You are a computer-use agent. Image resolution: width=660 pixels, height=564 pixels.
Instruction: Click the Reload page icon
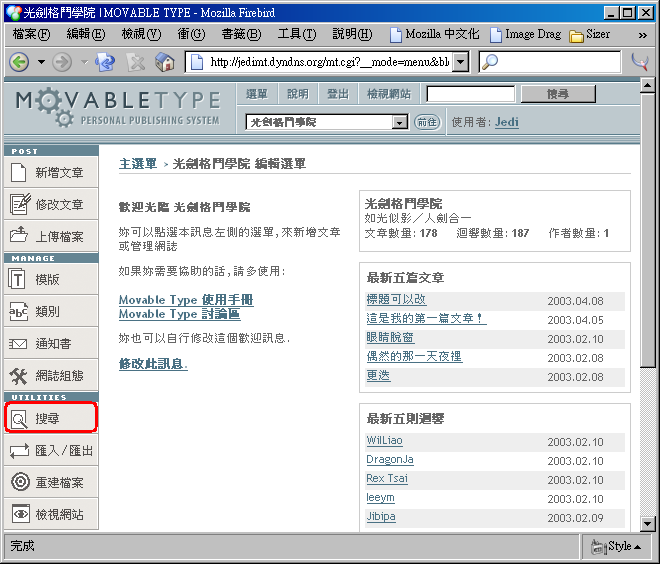point(105,62)
